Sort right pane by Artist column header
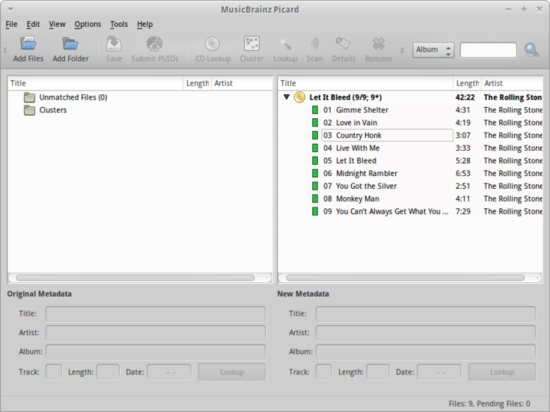Screen dimensions: 550x412 tap(512, 83)
